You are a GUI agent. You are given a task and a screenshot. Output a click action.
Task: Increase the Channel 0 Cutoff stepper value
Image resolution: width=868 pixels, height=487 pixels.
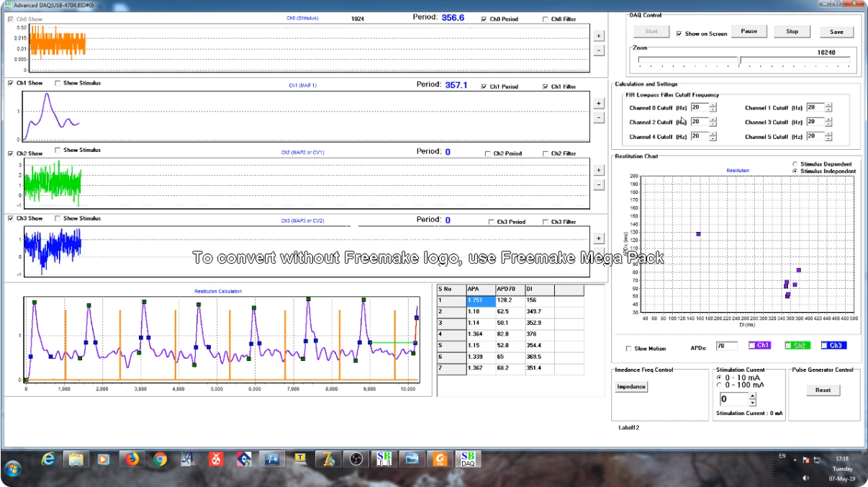click(713, 105)
